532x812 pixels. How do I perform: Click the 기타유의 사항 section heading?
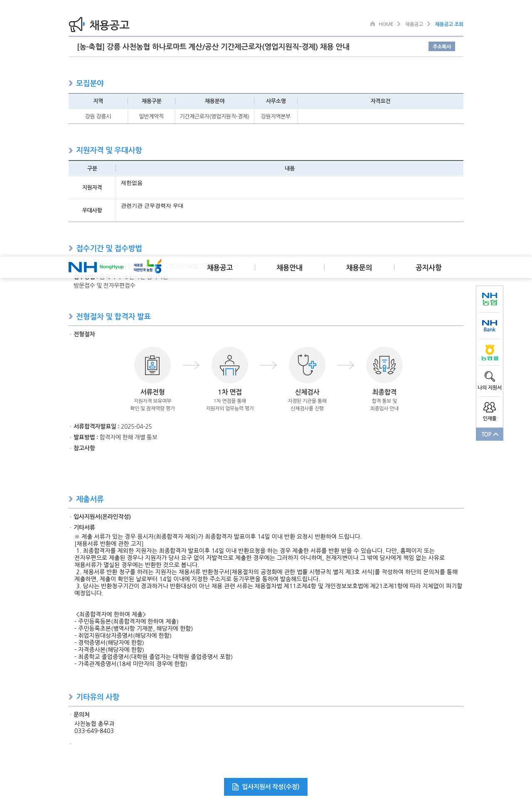coord(98,697)
